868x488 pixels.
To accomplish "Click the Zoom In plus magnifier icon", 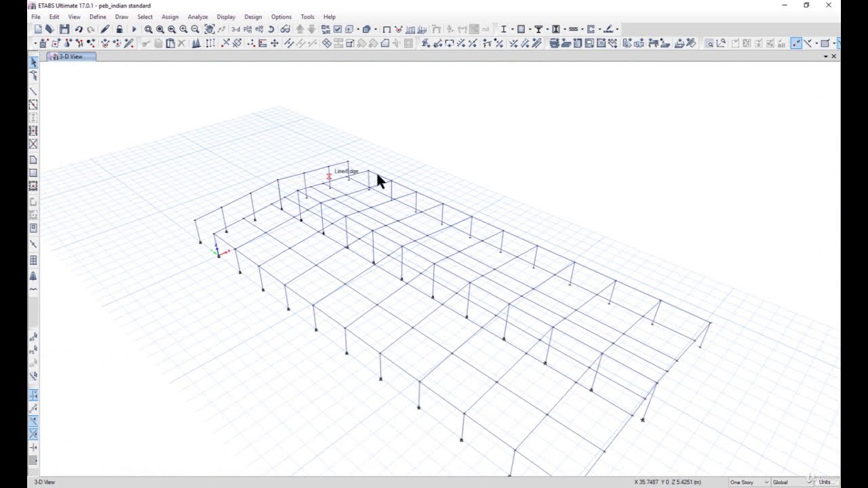I will coord(183,29).
